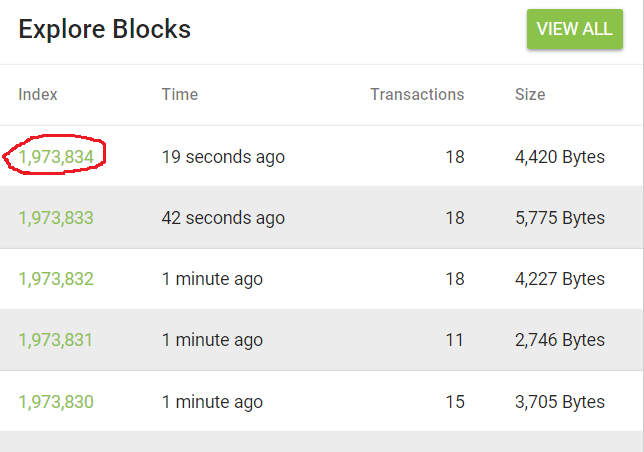Click the Size column header
The height and width of the screenshot is (452, 644).
click(x=530, y=94)
